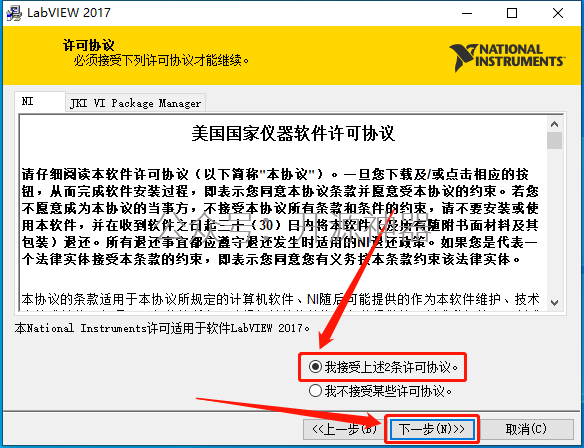Click the 许可协议 header title
This screenshot has height=448, width=584.
click(x=89, y=45)
